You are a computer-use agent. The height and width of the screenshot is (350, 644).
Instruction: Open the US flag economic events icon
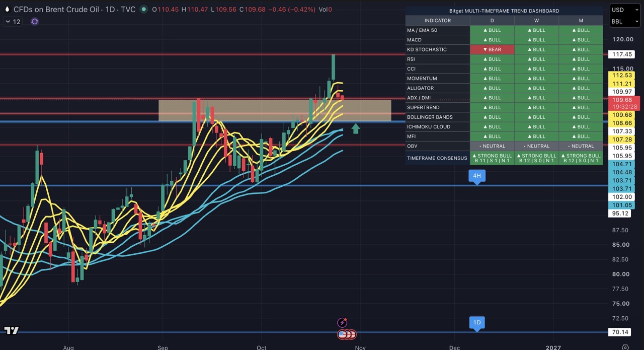(343, 334)
